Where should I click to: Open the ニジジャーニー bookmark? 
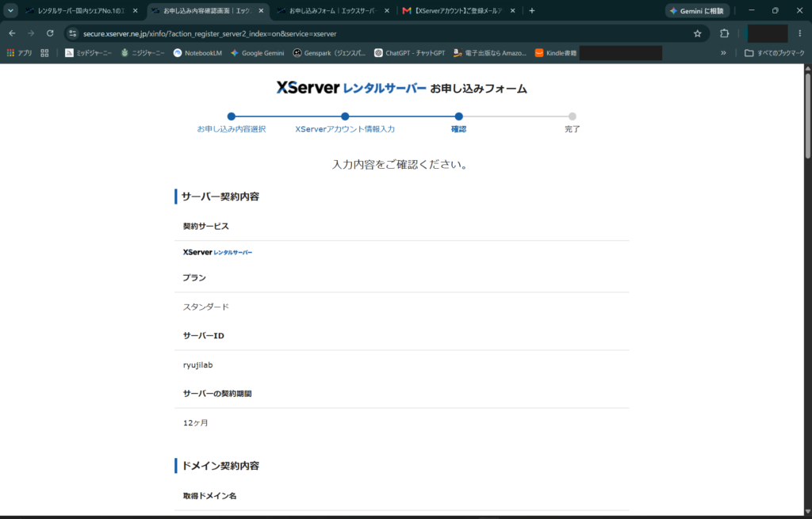click(x=143, y=53)
